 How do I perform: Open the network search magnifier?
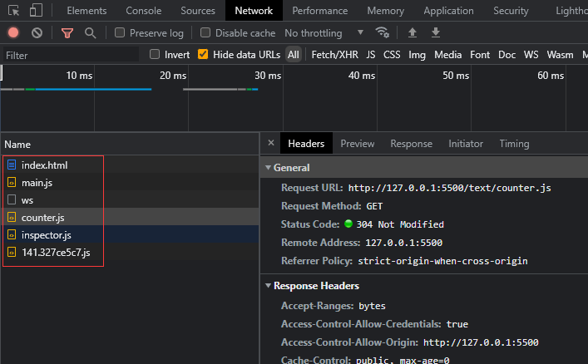(x=91, y=33)
